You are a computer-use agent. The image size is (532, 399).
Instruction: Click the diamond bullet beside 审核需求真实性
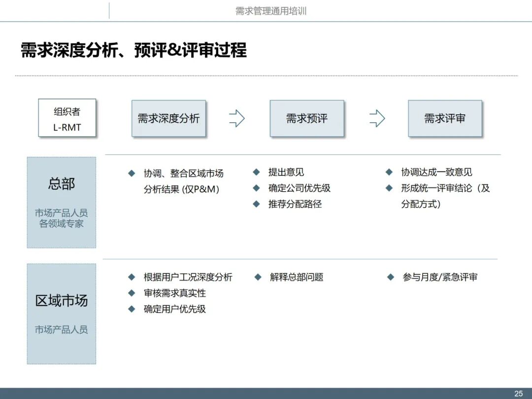click(x=131, y=294)
